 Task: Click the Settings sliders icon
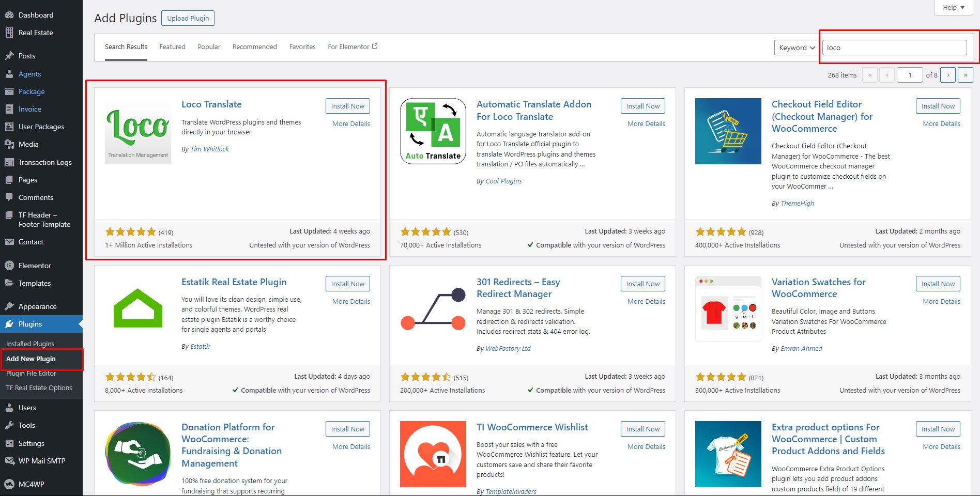9,443
